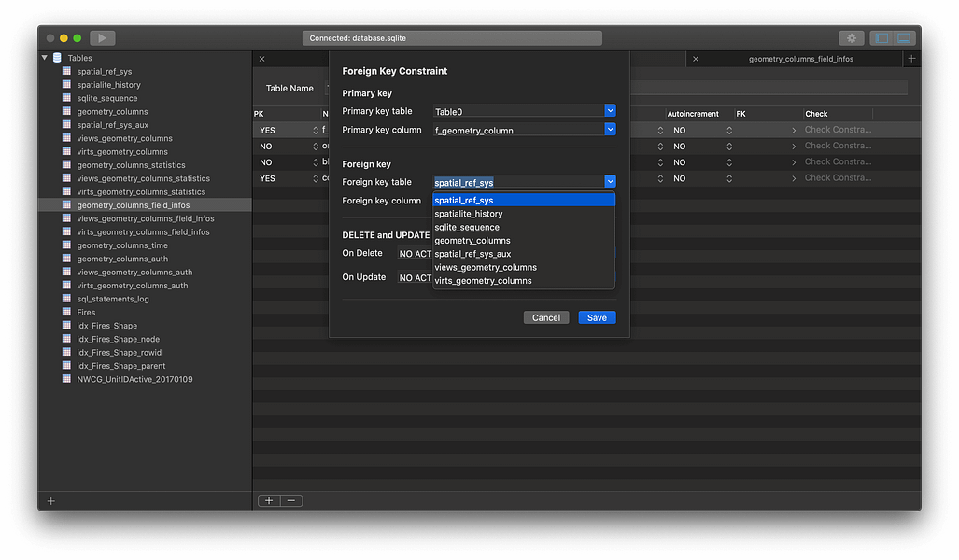The height and width of the screenshot is (560, 959).
Task: Select virts_geometry_columns_auth table
Action: (132, 286)
